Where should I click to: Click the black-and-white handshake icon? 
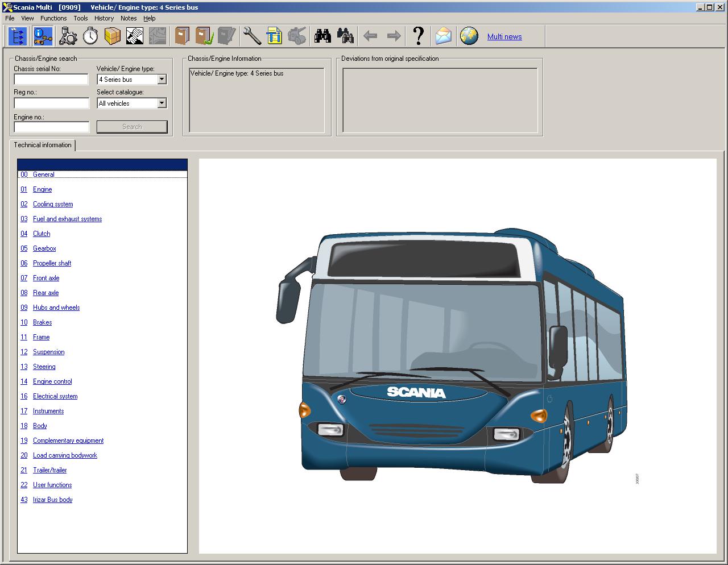135,36
